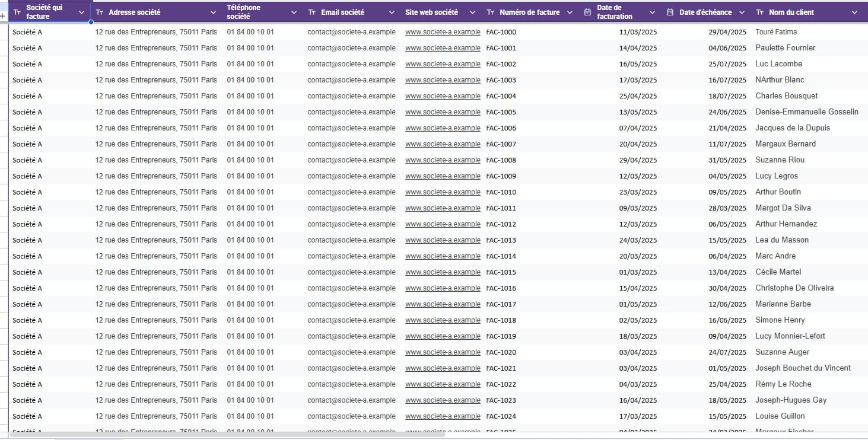Screen dimensions: 868x440
Task: Open the Société qui facture column dropdown
Action: pyautogui.click(x=82, y=12)
